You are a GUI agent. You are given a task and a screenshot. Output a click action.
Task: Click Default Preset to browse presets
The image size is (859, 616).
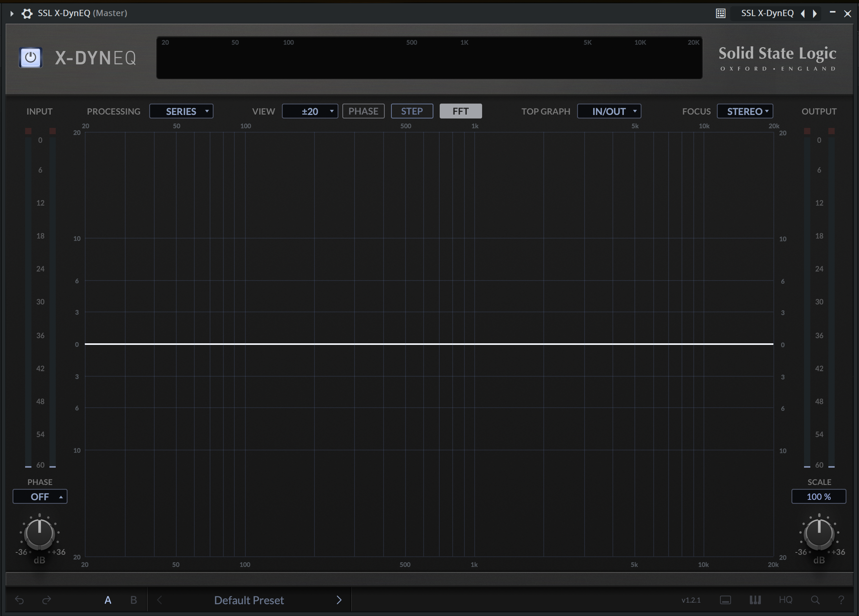pos(249,600)
